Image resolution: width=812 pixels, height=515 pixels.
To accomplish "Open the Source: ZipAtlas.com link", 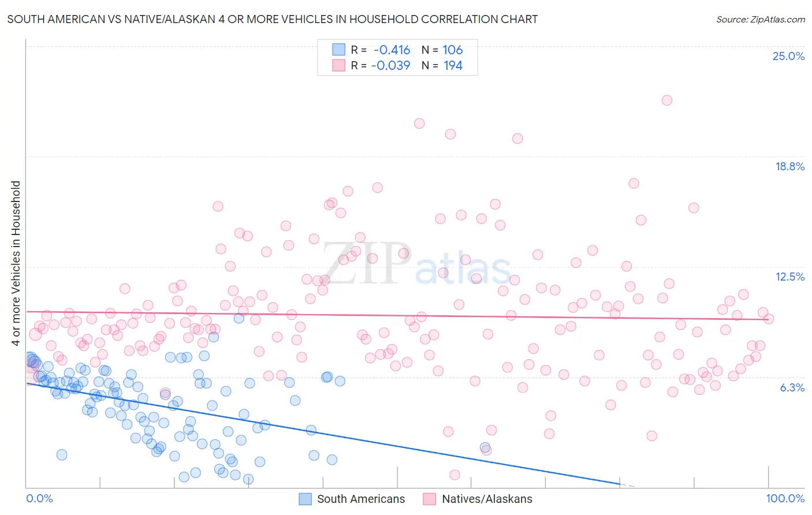I will [x=761, y=19].
